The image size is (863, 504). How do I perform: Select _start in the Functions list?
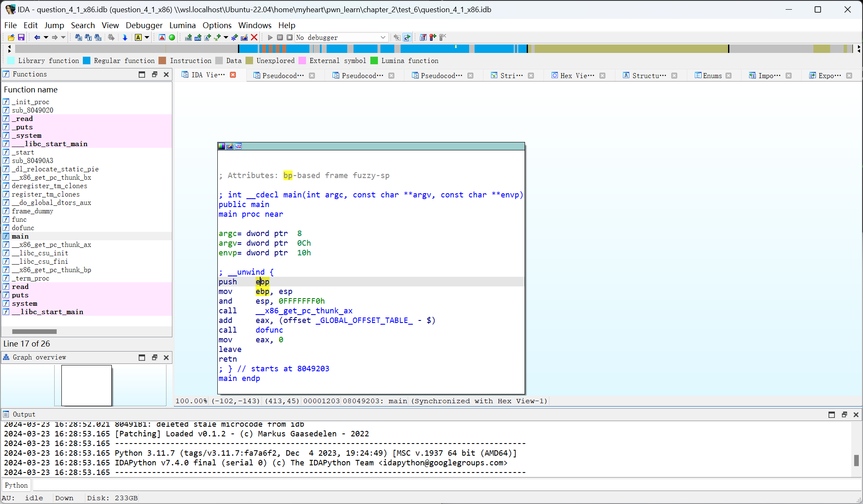[23, 152]
